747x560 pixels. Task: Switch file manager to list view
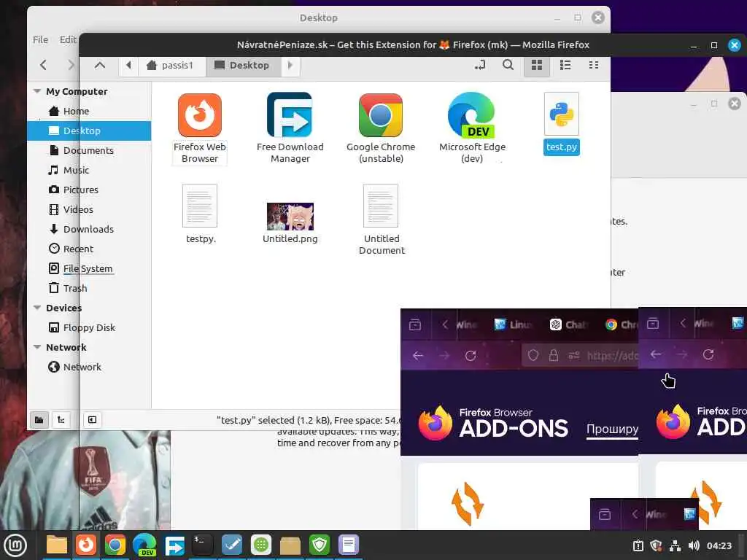[565, 65]
